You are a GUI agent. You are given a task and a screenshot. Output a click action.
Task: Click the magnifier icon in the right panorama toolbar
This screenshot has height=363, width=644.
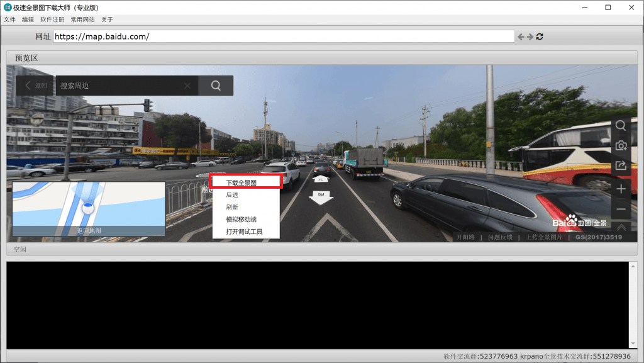click(x=621, y=125)
